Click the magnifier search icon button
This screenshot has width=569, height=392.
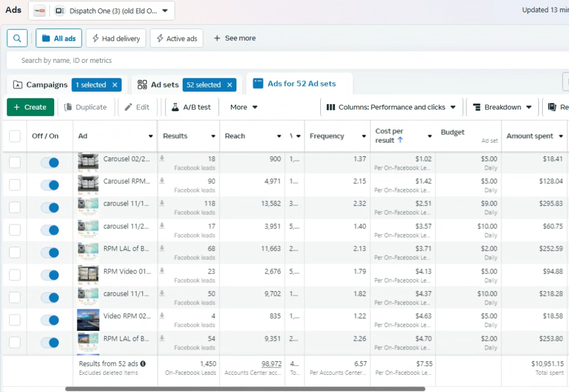[x=17, y=38]
